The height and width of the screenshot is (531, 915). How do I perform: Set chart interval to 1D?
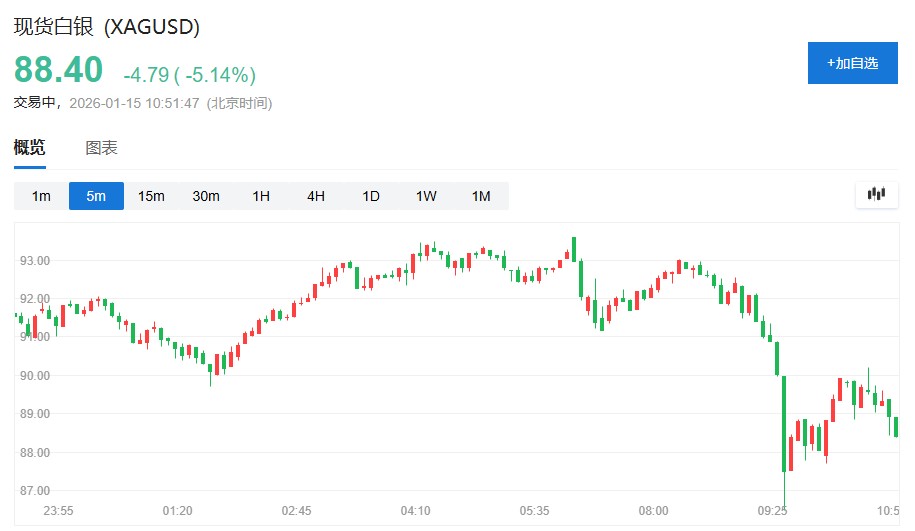[371, 196]
